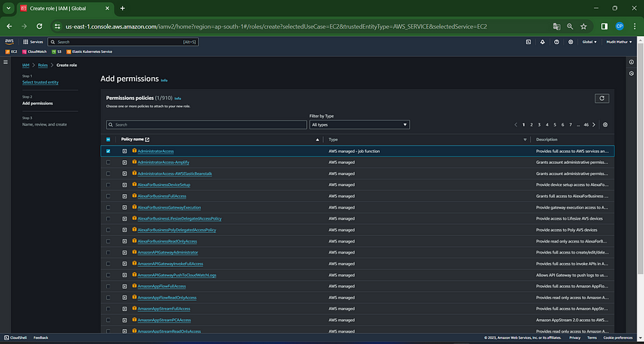The height and width of the screenshot is (344, 644).
Task: Go to next page of policies
Action: 594,125
